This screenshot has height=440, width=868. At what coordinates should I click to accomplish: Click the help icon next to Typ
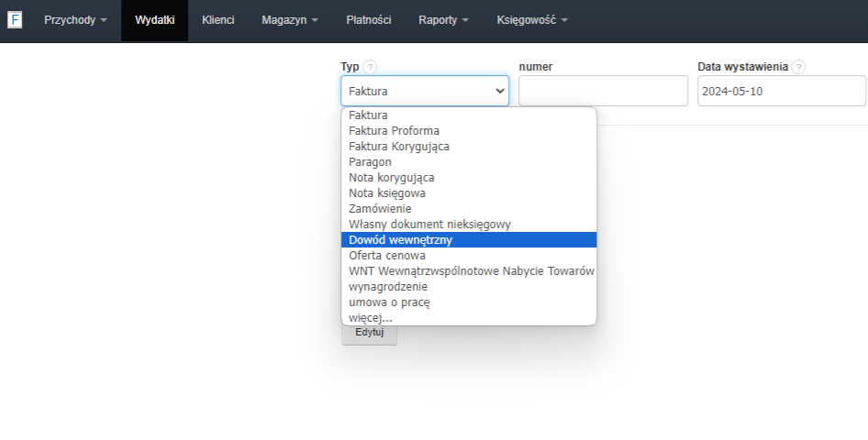pyautogui.click(x=370, y=67)
